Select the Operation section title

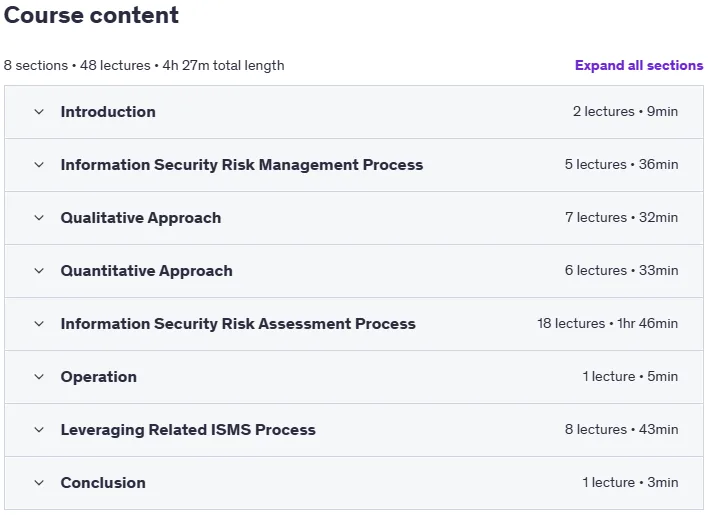[x=99, y=377]
